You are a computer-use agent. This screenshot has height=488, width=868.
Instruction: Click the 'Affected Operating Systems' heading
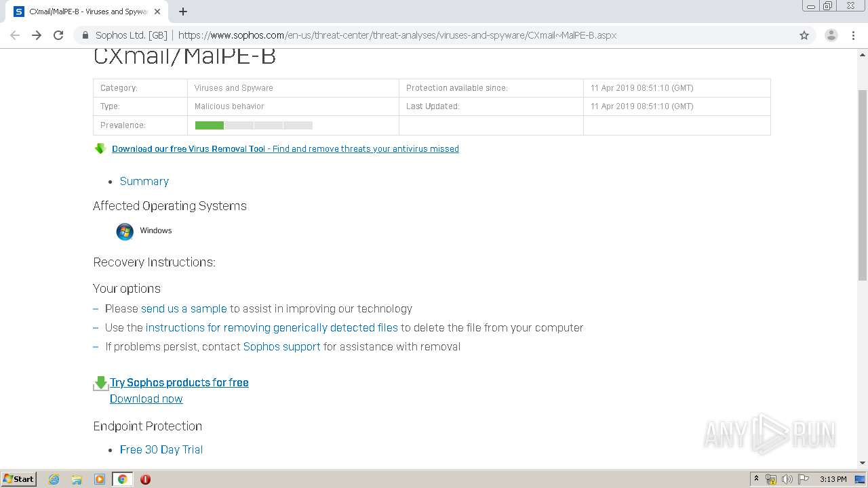click(170, 205)
